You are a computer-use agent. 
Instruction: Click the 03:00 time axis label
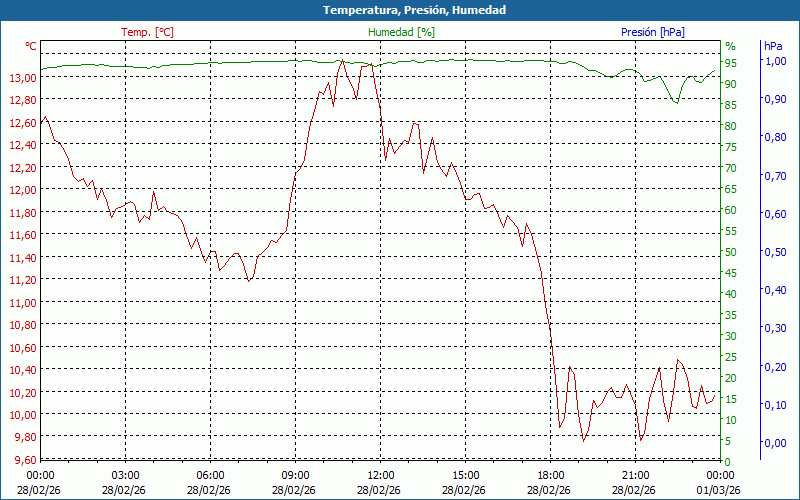click(x=125, y=475)
